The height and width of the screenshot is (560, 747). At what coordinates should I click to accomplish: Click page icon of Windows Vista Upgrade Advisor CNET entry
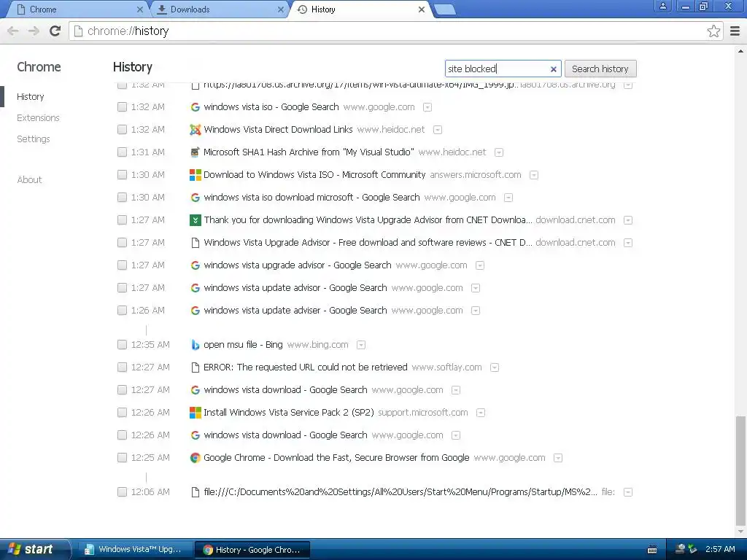tap(196, 242)
